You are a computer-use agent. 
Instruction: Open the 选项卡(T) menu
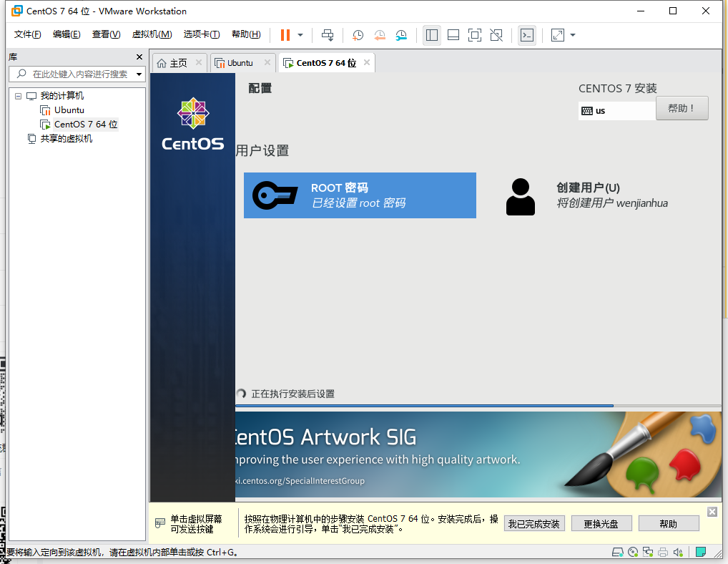[x=202, y=34]
